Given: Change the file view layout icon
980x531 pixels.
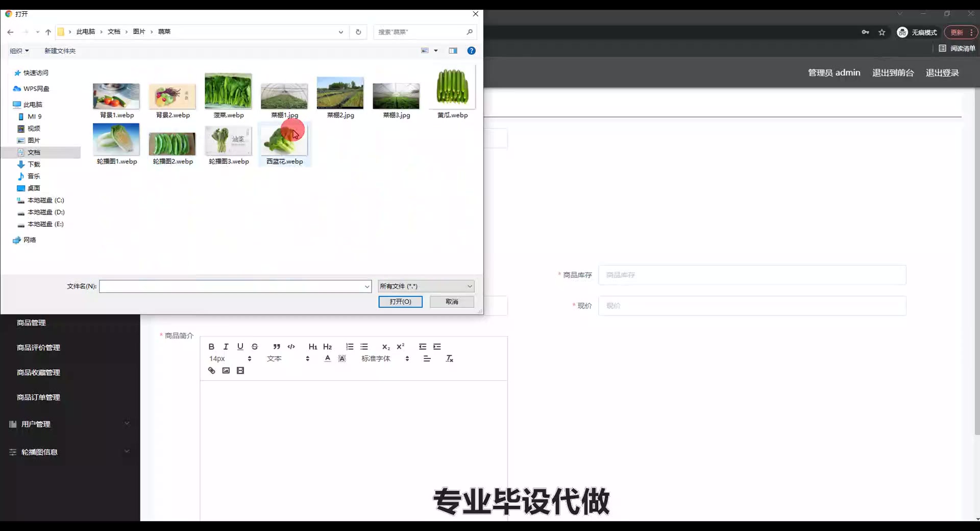Looking at the screenshot, I should pos(425,51).
